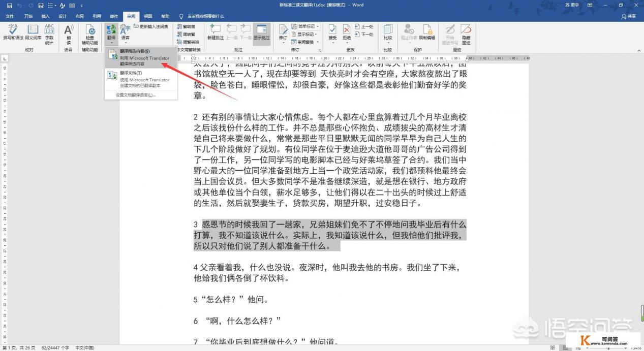This screenshot has height=351, width=644.
Task: Click the ruler tab selector corner button
Action: click(x=5, y=59)
